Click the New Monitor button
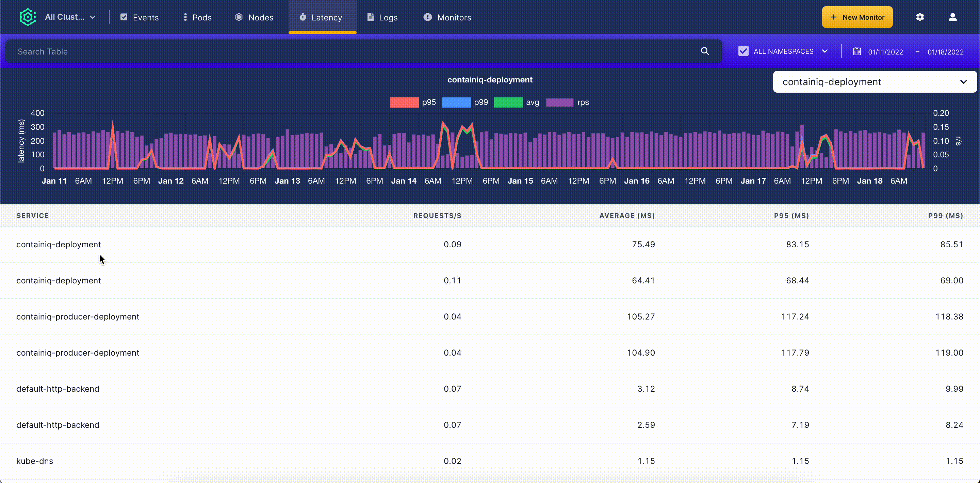The image size is (980, 483). coord(857,17)
